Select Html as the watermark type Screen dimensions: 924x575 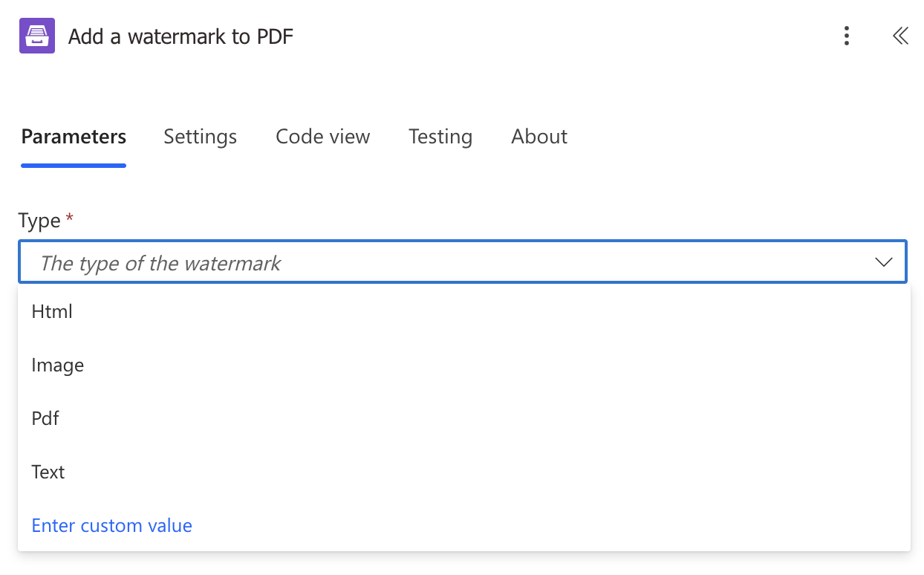tap(52, 312)
